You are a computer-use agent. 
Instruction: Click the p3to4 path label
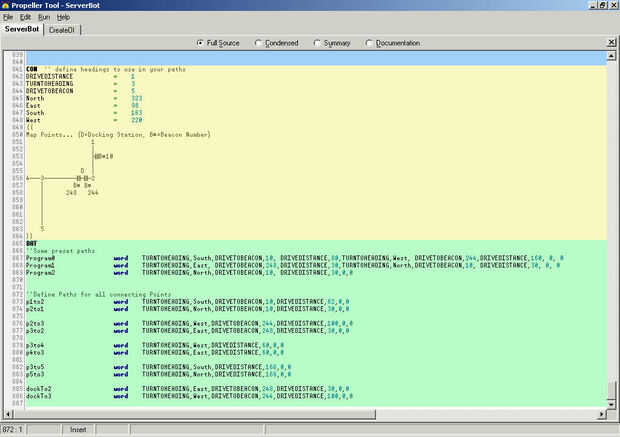[x=35, y=345]
